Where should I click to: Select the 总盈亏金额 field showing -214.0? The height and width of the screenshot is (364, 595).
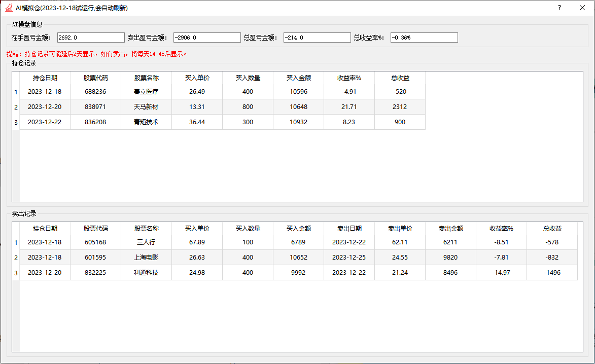pyautogui.click(x=317, y=38)
